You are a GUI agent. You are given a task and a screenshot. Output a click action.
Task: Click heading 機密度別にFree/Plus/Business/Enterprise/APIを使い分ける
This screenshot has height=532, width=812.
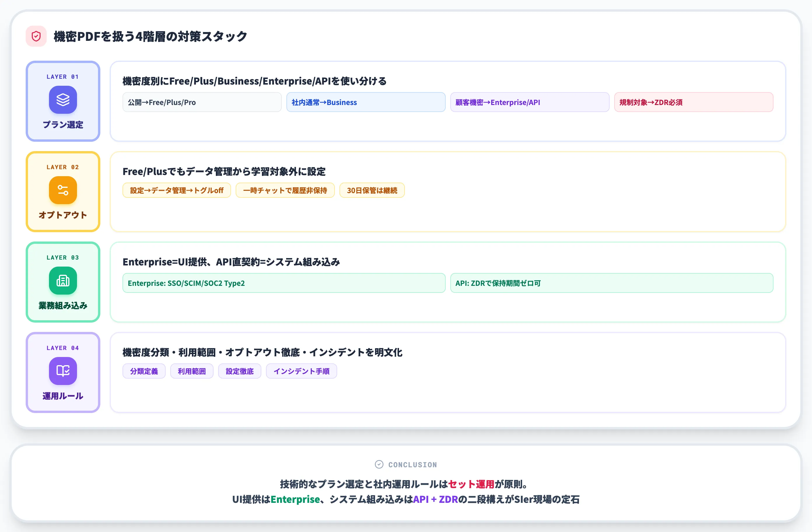pos(255,81)
